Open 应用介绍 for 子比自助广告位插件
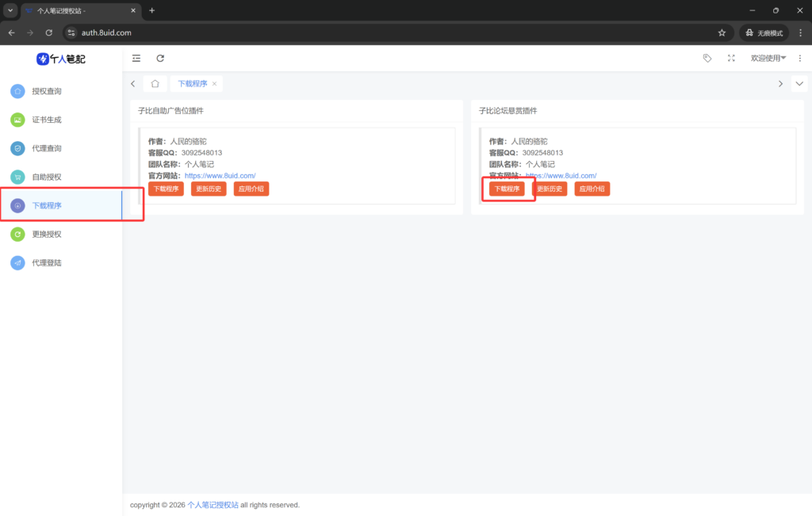The height and width of the screenshot is (516, 812). point(251,189)
